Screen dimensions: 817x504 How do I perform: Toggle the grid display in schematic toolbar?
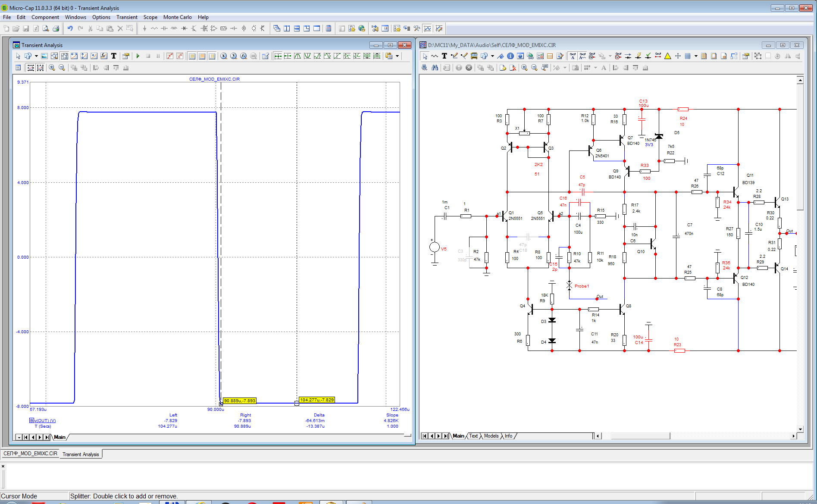(x=688, y=56)
